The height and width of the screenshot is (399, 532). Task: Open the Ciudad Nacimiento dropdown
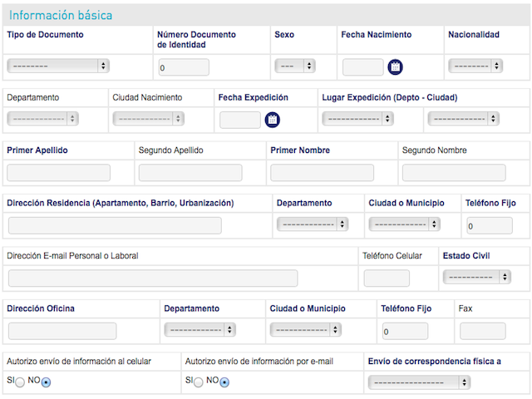tap(149, 119)
